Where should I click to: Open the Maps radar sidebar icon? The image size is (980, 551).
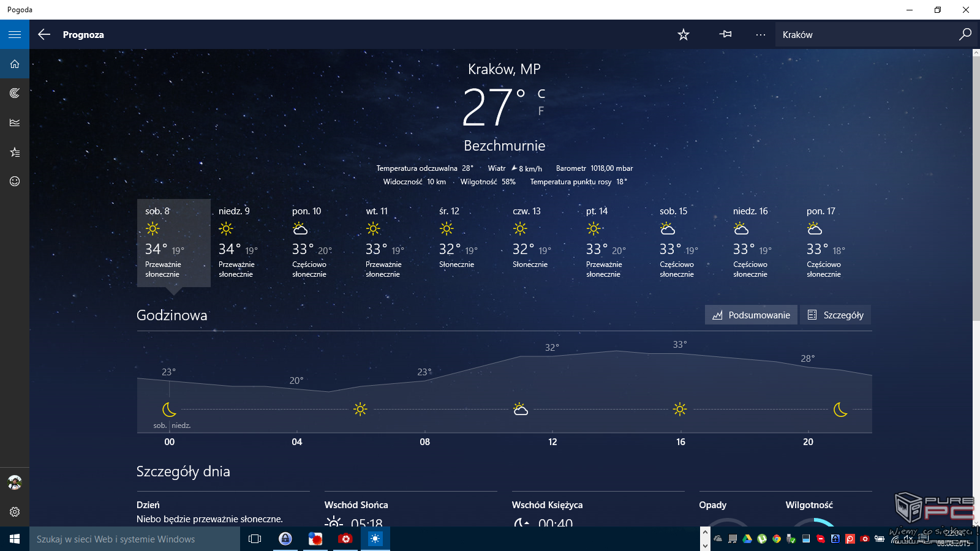[15, 93]
